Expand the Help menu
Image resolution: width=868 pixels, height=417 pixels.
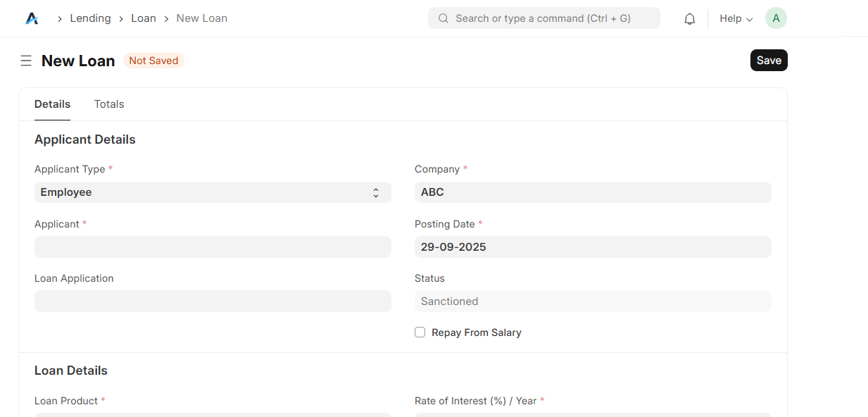[736, 18]
